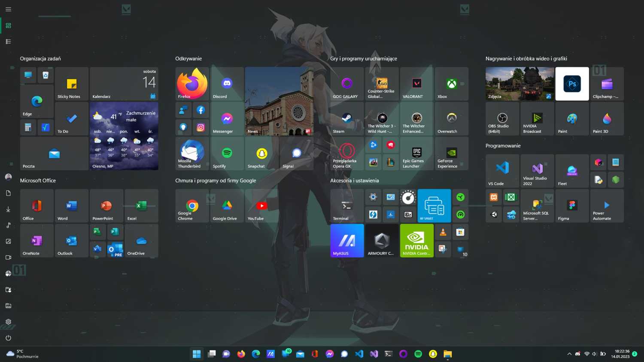Click the Power button in the sidebar
The height and width of the screenshot is (362, 644).
click(8, 338)
